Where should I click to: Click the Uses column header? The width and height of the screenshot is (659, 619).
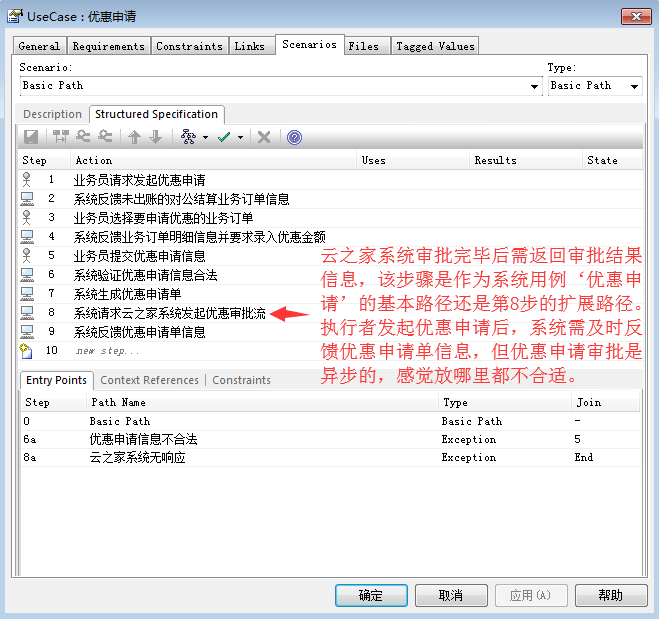pos(413,160)
